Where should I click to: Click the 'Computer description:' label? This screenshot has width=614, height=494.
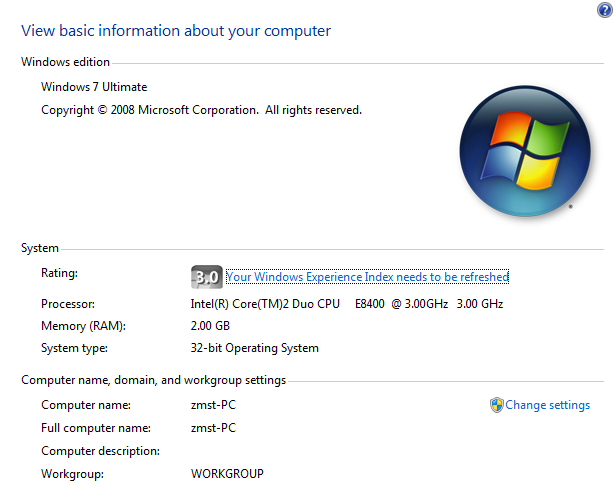point(100,451)
